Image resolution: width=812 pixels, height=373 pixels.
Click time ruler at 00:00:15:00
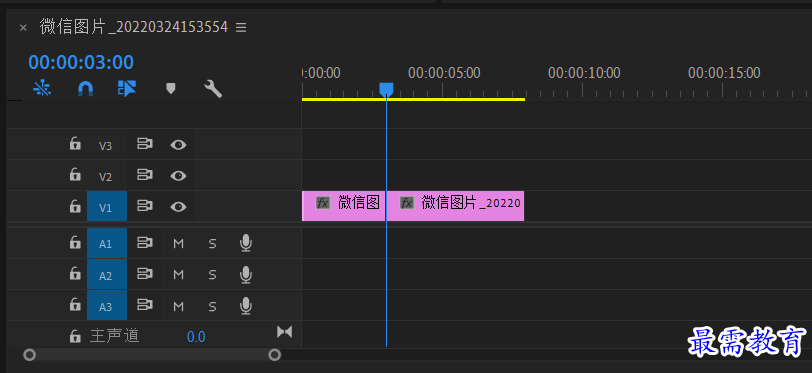coord(724,73)
